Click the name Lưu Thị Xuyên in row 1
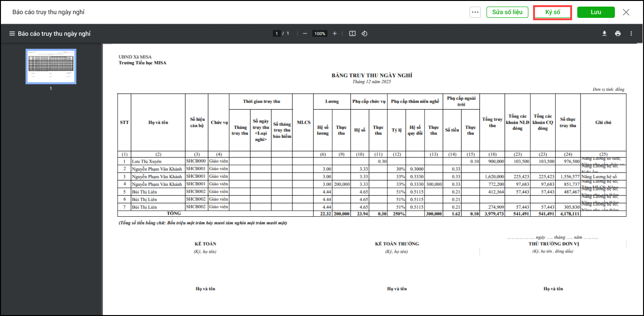The image size is (644, 316). click(147, 161)
